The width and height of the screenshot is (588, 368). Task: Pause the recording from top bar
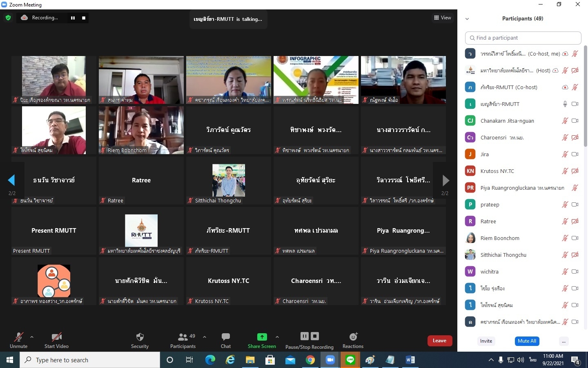pos(73,18)
